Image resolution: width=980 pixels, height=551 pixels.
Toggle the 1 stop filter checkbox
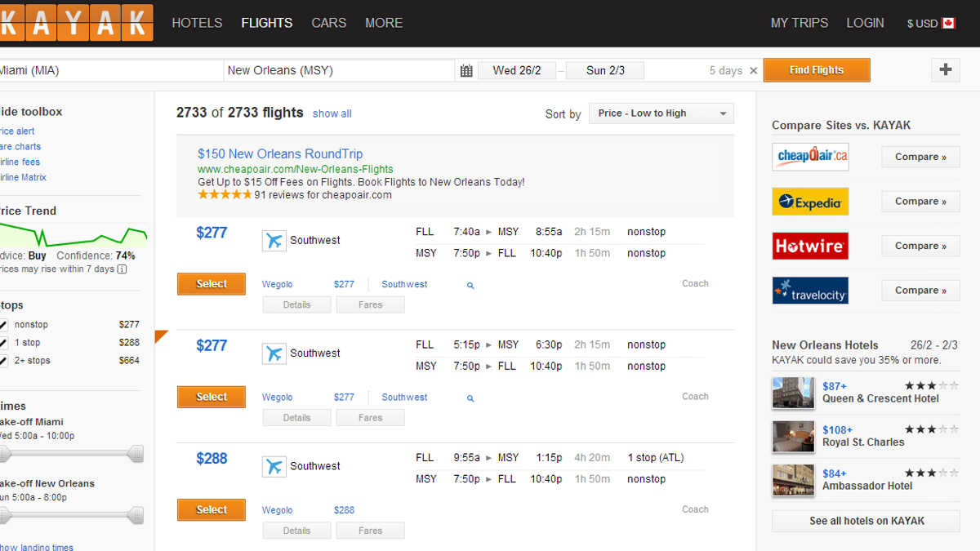tap(3, 343)
